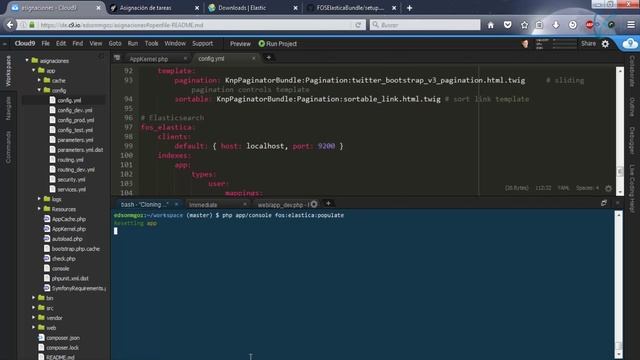Collapse the config folder

(x=39, y=90)
